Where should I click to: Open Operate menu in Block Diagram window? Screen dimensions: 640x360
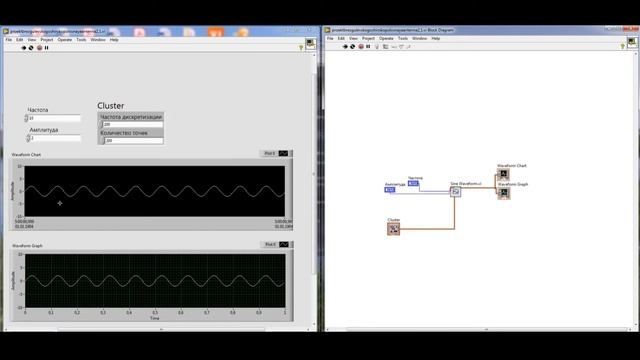[386, 38]
